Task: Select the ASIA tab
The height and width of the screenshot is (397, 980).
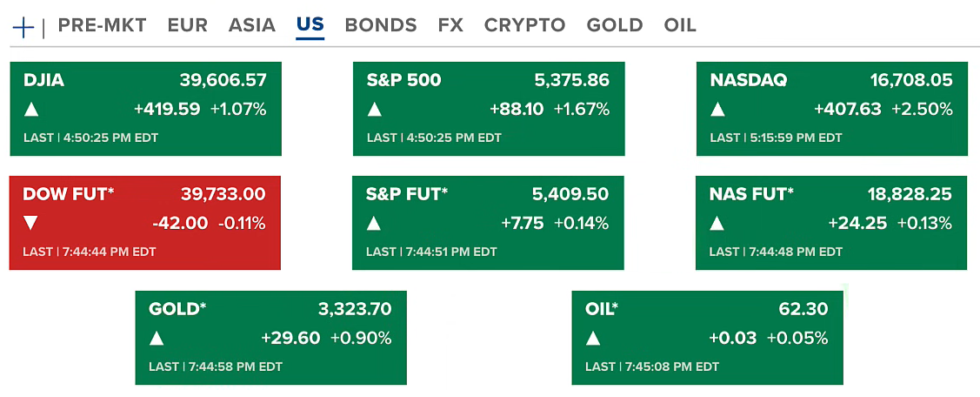Action: pos(251,25)
